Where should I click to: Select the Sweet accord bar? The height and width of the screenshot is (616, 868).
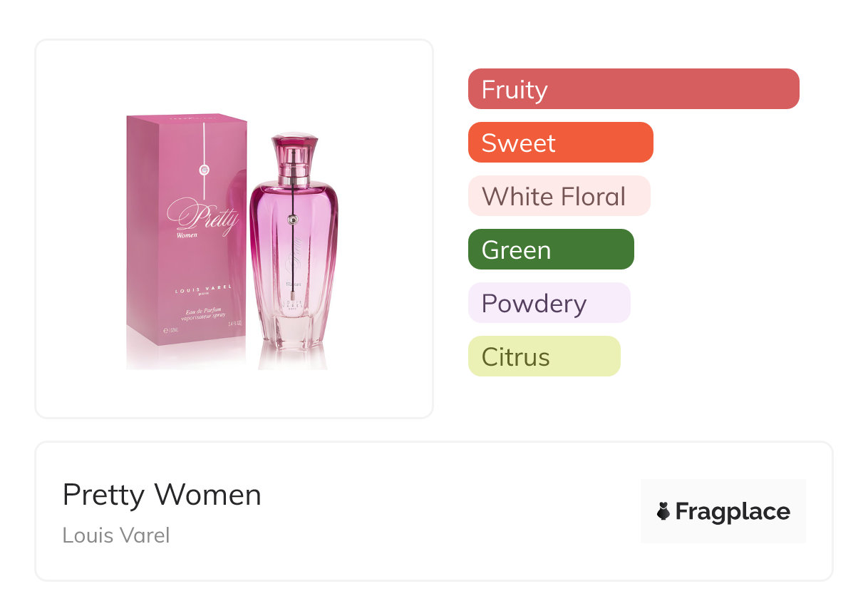click(x=560, y=143)
